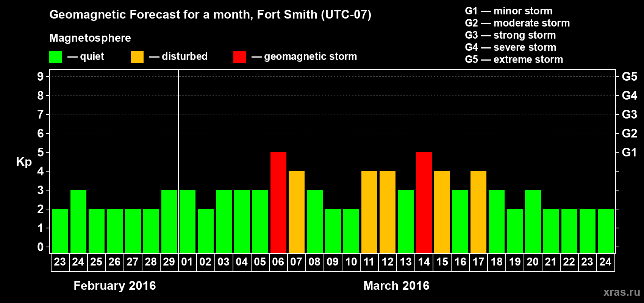Image resolution: width=644 pixels, height=303 pixels.
Task: Select the green bar for February 24
Action: (x=78, y=221)
